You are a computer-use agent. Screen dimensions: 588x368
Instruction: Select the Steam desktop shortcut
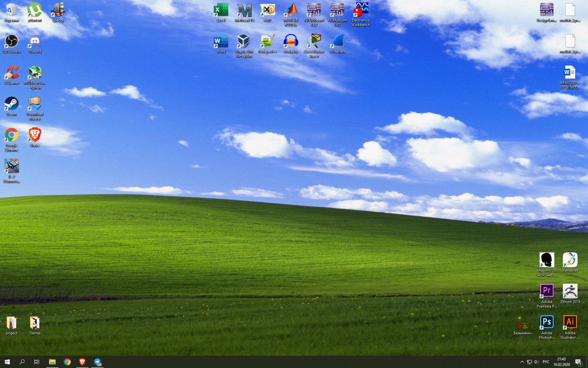coord(11,106)
